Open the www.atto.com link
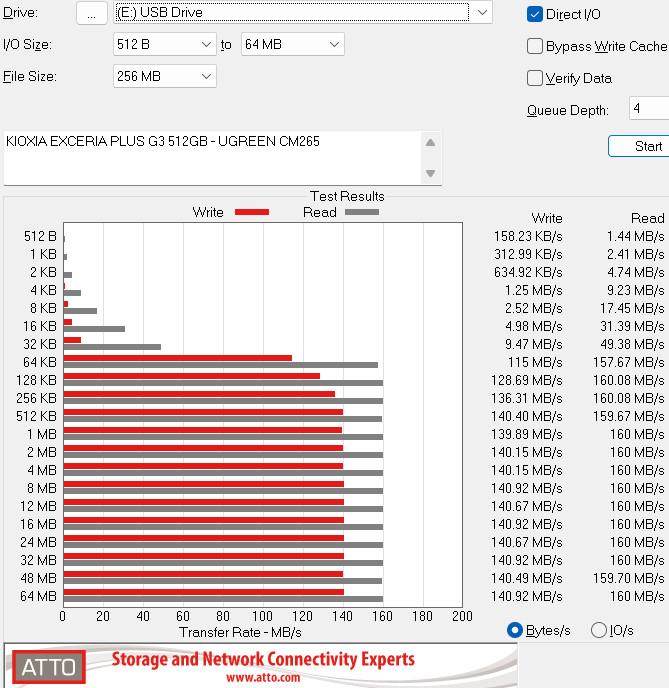669x688 pixels. coord(263,677)
